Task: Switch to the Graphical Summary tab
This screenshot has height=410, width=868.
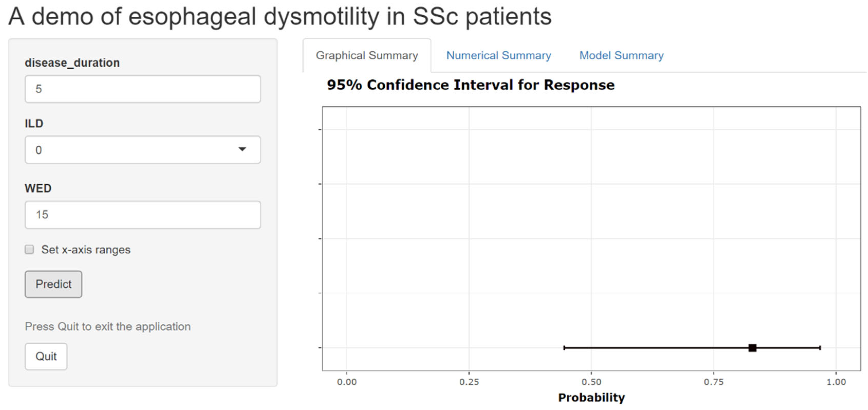Action: 367,55
